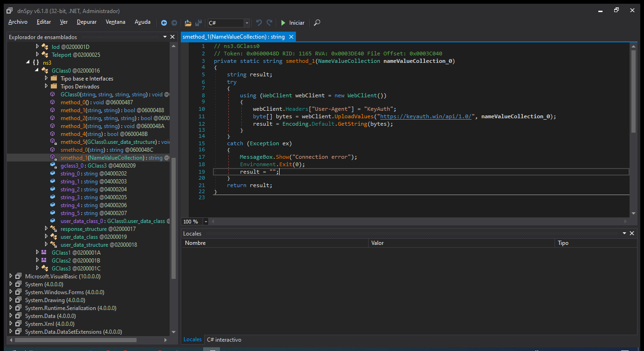Screen dimensions: 644x351
Task: Open the search magnifier tool
Action: tap(317, 23)
